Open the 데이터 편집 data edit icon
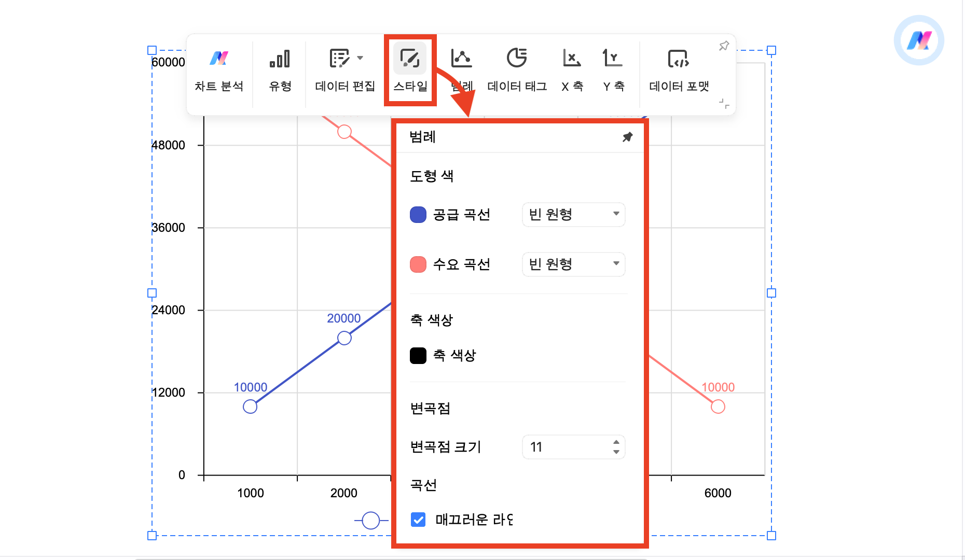The width and height of the screenshot is (965, 560). (340, 59)
